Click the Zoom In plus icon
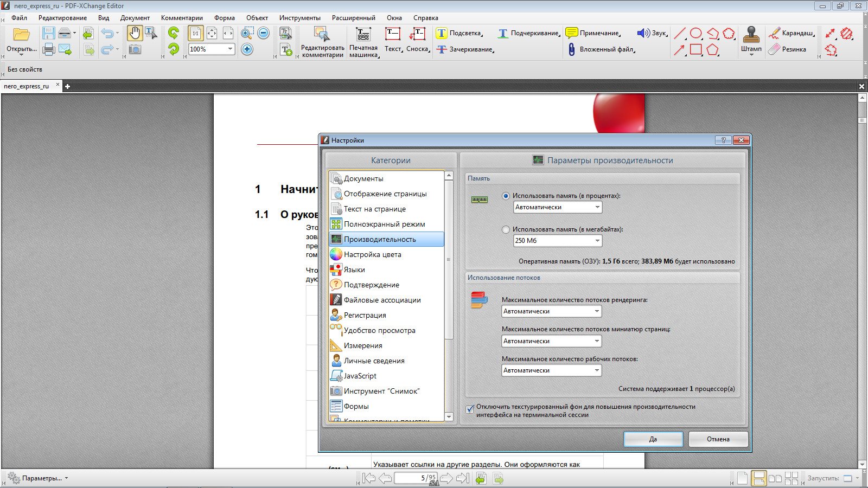 [247, 49]
